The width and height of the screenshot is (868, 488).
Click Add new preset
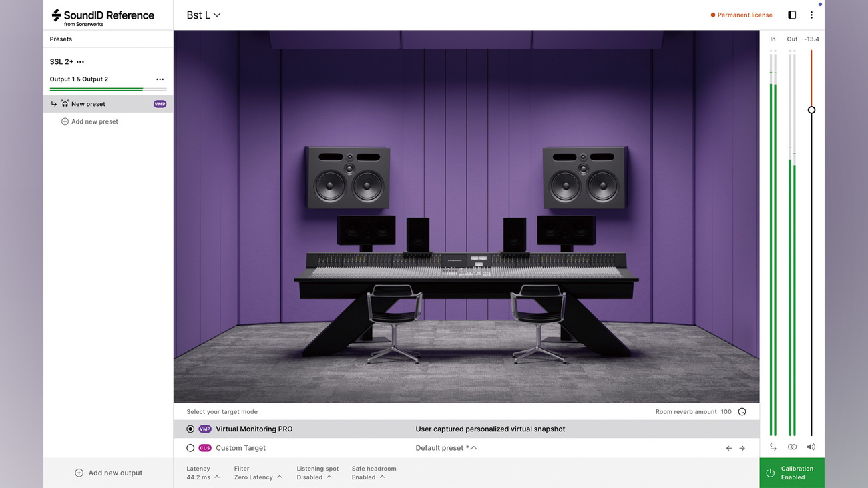coord(89,121)
